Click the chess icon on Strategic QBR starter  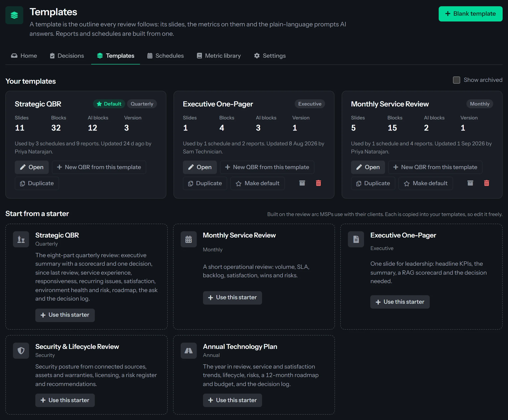(x=21, y=239)
